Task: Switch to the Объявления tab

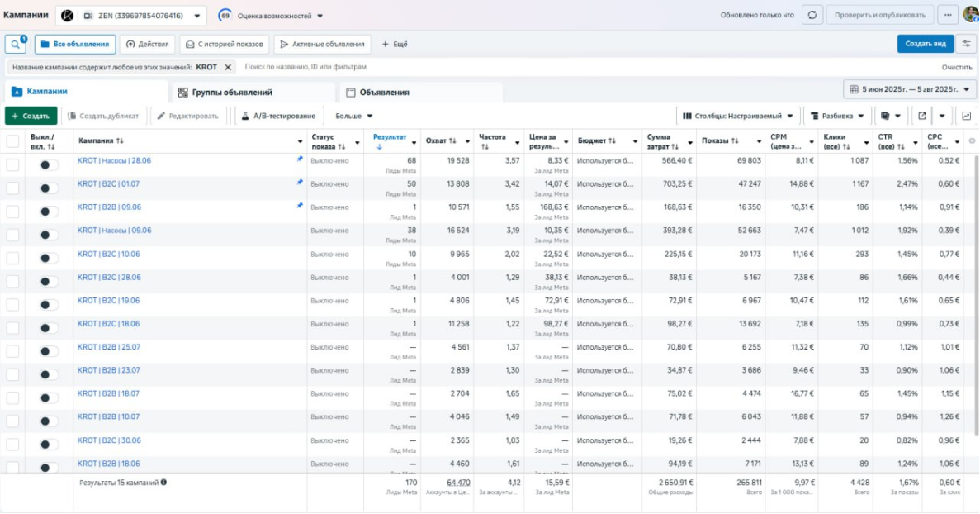Action: 384,93
